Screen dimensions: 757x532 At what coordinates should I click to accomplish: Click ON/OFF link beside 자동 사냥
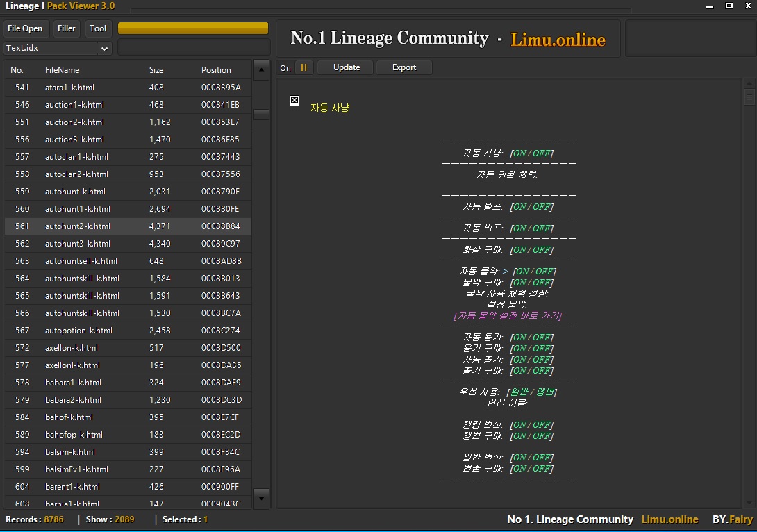[531, 153]
